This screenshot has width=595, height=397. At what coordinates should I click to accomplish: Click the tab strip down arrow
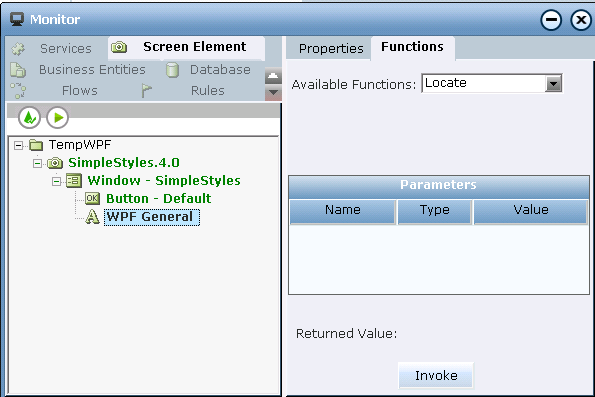pos(273,92)
